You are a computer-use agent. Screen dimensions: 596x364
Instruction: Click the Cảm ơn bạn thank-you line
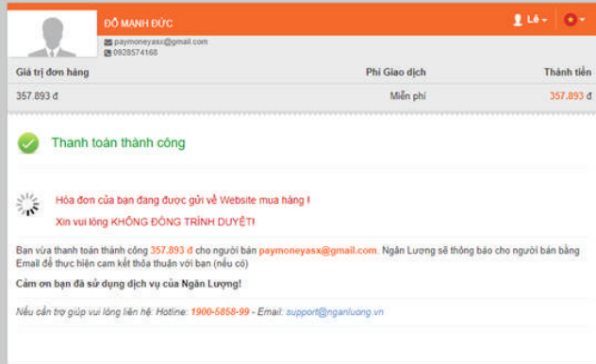click(x=128, y=284)
